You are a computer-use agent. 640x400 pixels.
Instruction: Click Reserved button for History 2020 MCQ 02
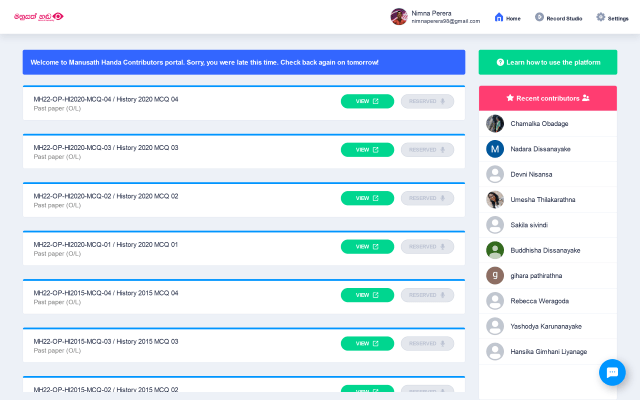pos(427,198)
